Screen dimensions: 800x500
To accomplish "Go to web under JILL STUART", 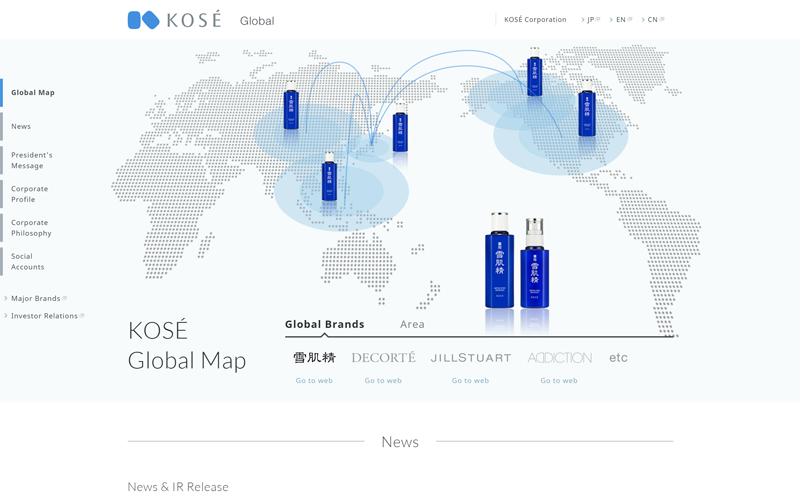I will coord(470,381).
